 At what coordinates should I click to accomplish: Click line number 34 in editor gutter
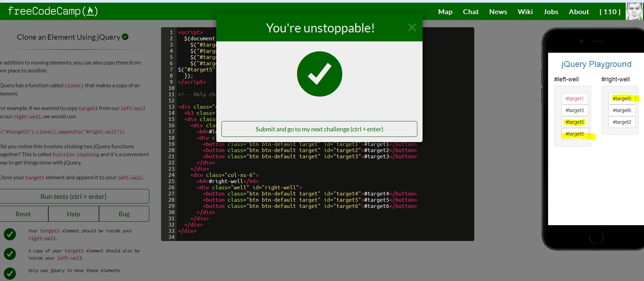171,237
